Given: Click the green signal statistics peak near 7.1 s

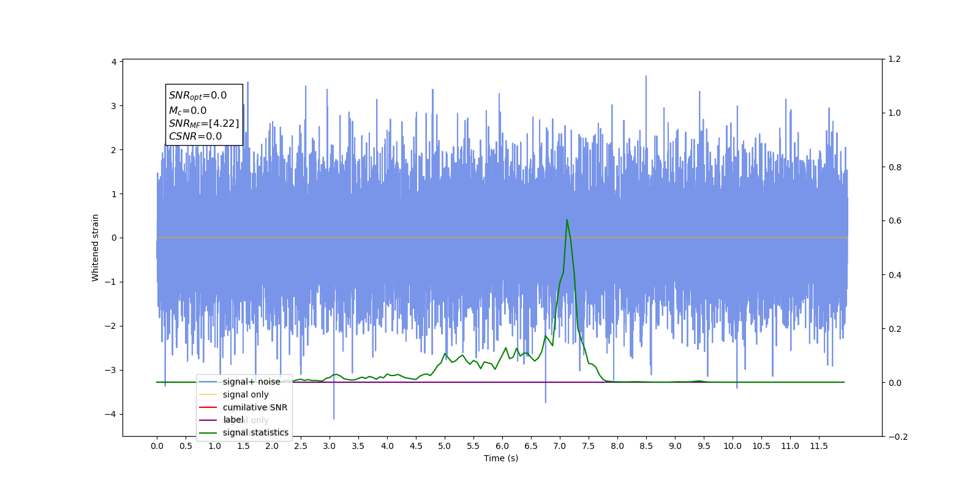Looking at the screenshot, I should 567,220.
